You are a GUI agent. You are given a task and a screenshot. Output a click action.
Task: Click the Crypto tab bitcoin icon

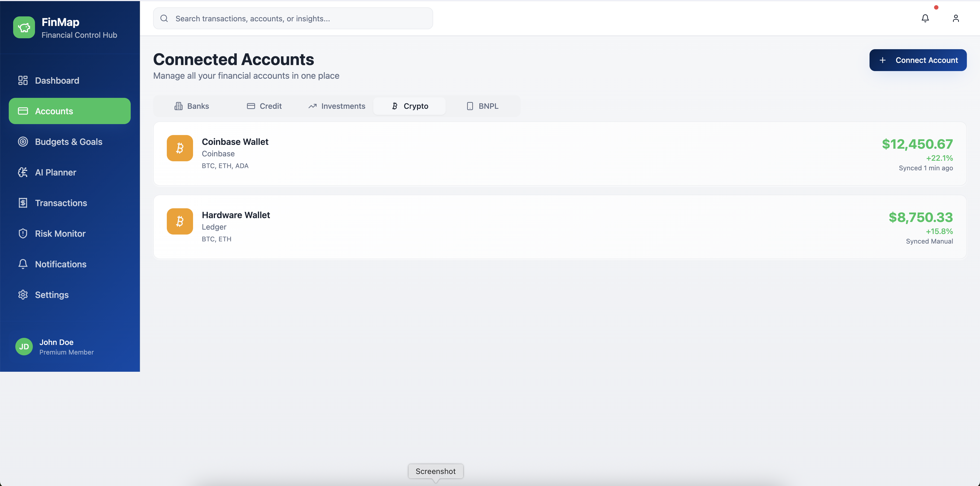[395, 106]
